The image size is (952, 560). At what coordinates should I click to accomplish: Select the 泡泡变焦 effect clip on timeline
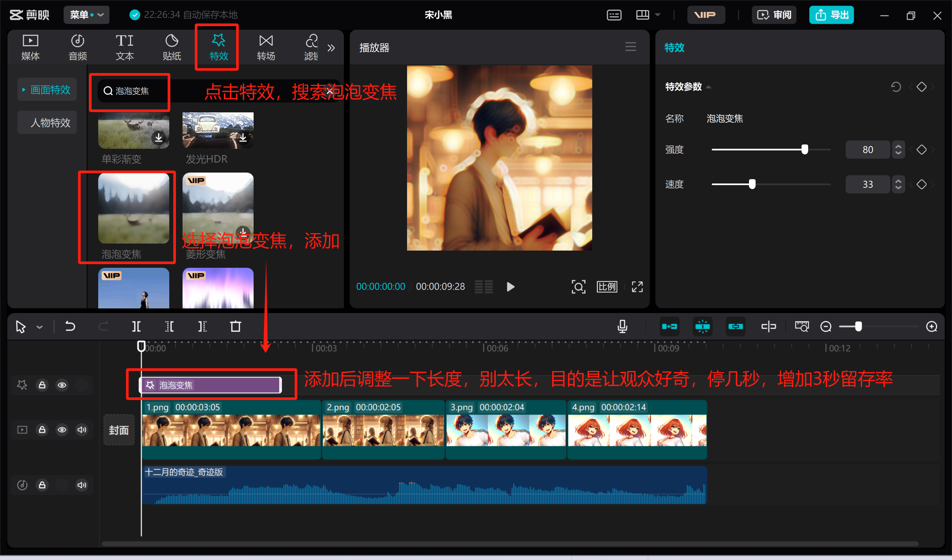(211, 385)
